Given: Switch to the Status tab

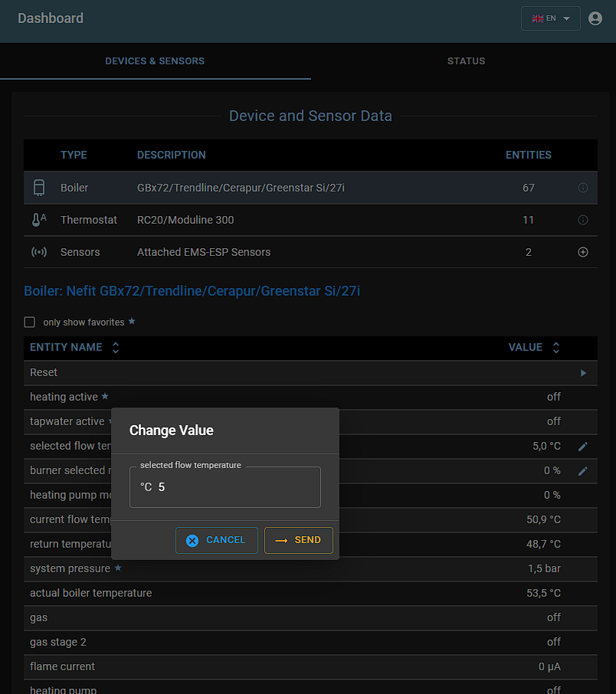Looking at the screenshot, I should click(466, 61).
